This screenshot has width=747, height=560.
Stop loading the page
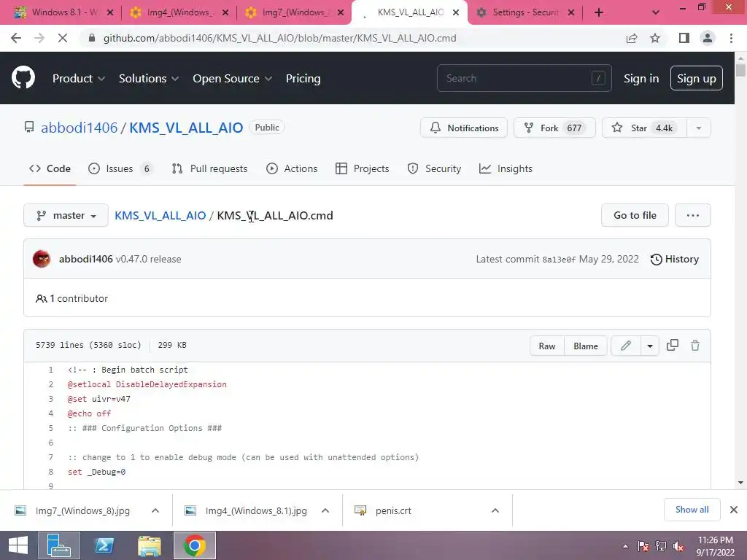[x=63, y=38]
